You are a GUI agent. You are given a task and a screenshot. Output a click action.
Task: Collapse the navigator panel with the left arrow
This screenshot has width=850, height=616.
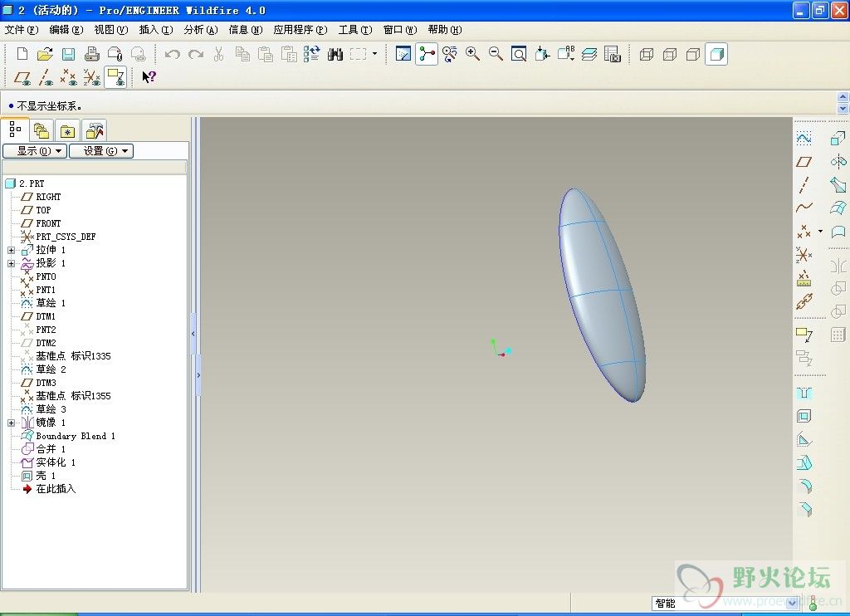(193, 334)
